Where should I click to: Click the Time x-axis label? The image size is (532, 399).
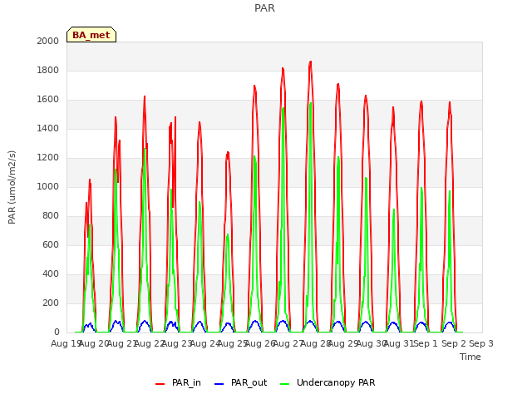[470, 357]
